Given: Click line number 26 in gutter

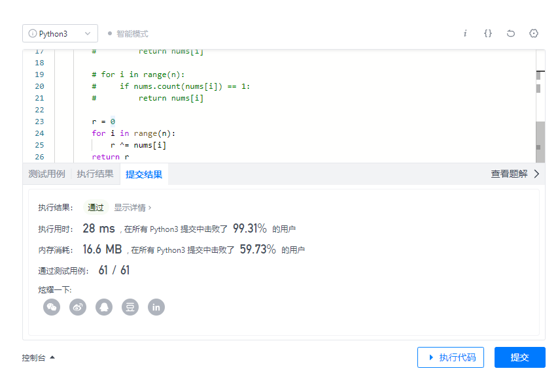Looking at the screenshot, I should click(x=39, y=157).
